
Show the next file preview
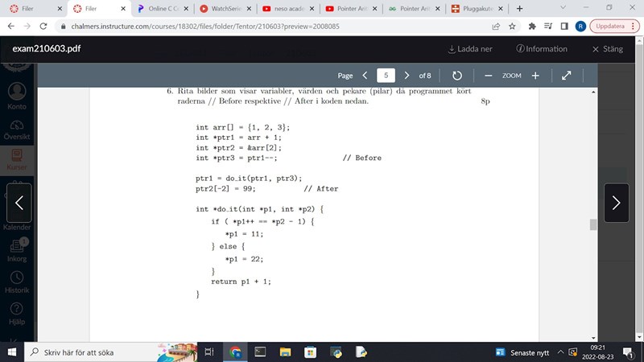[x=616, y=203]
